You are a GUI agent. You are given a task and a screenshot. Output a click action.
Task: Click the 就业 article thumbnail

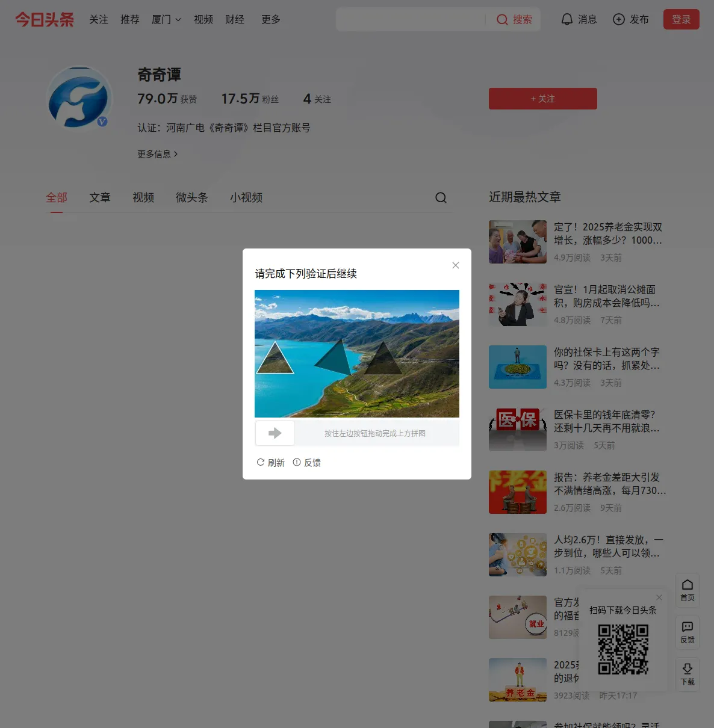tap(518, 617)
